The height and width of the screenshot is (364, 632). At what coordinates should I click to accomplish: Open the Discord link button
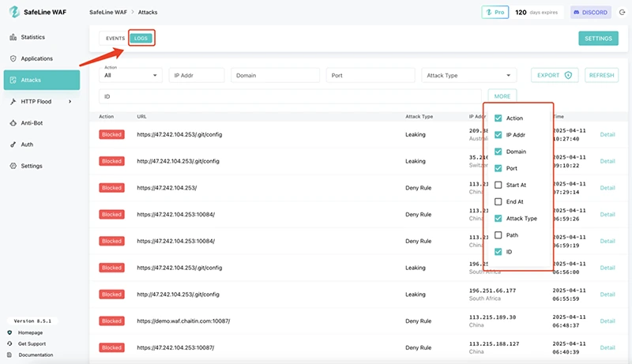591,13
